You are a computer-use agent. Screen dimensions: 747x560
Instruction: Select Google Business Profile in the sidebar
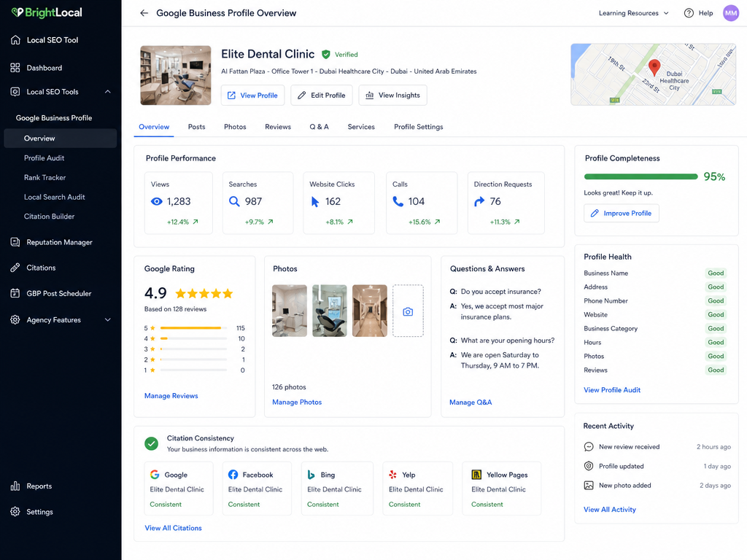pos(54,117)
